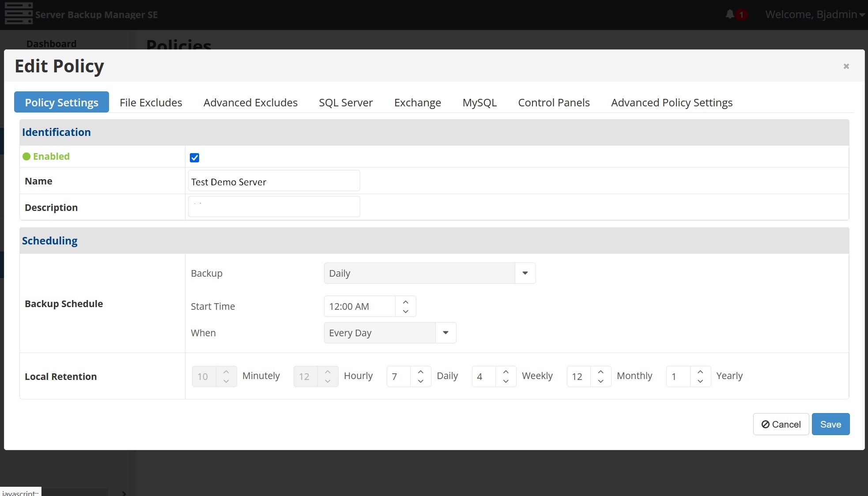Increase the Monthly retention count
868x496 pixels.
tap(601, 372)
